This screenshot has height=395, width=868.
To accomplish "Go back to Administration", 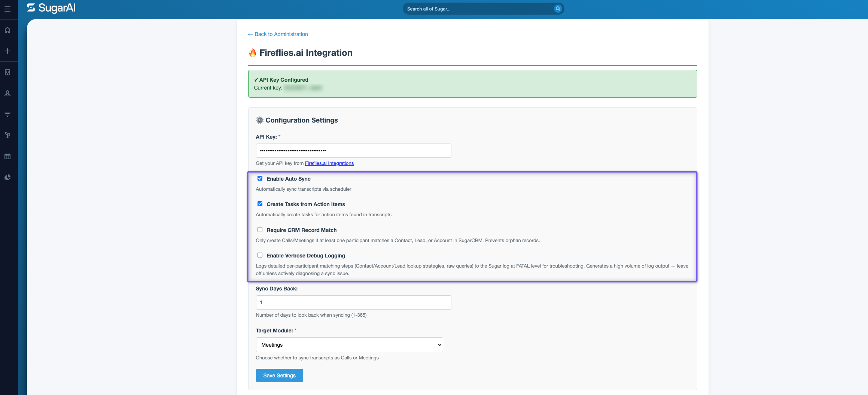I will click(278, 34).
